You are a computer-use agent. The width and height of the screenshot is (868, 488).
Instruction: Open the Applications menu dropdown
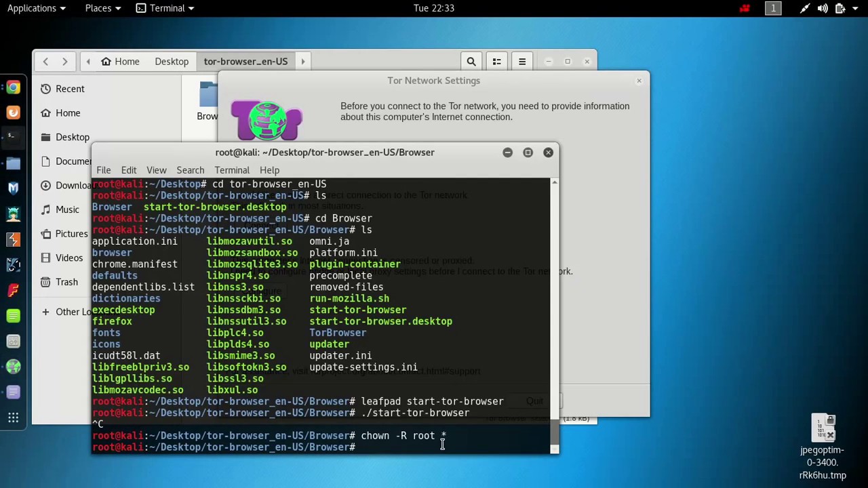pyautogui.click(x=36, y=8)
